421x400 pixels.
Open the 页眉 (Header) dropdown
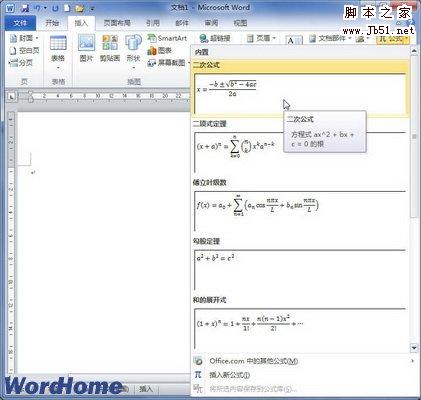point(262,38)
